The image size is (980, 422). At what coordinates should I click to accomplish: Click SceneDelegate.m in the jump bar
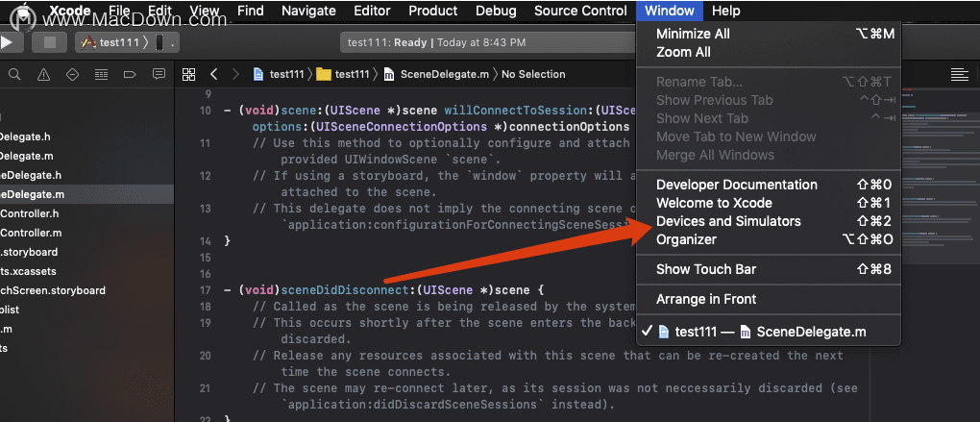436,74
